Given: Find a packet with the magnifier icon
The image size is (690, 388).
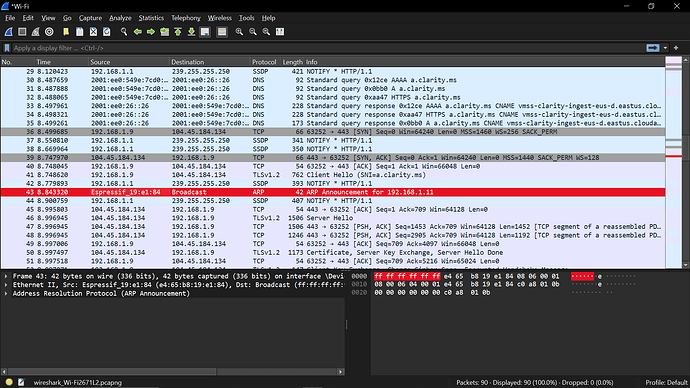Looking at the screenshot, I should (124, 32).
